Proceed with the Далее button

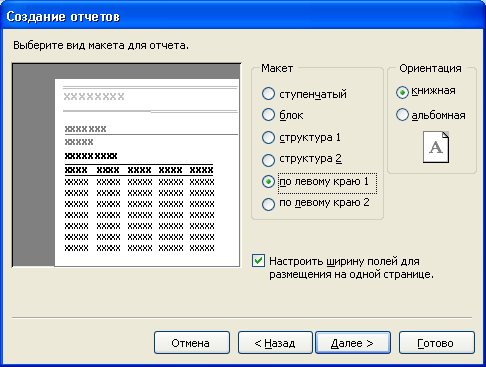coord(353,342)
